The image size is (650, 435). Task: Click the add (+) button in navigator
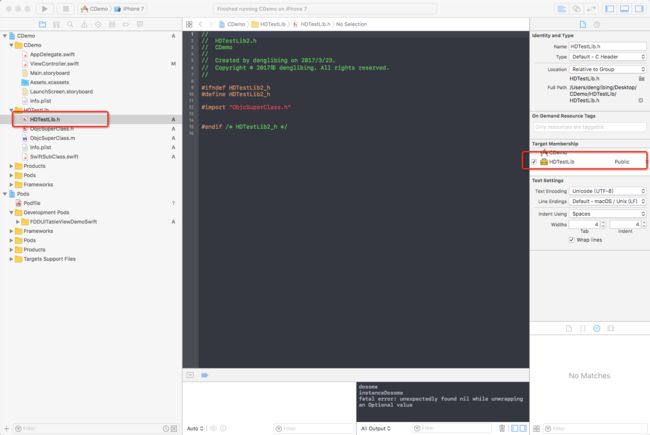(6, 428)
